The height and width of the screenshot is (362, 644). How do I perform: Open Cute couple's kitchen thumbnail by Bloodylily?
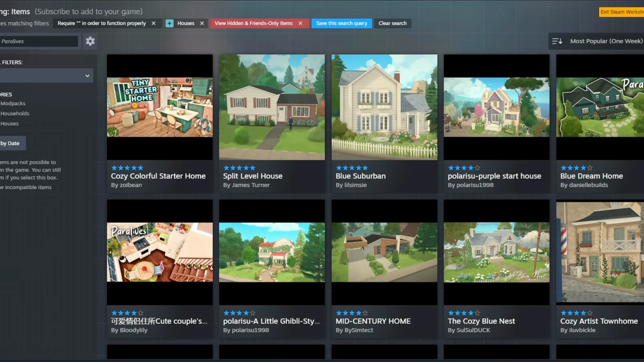160,252
